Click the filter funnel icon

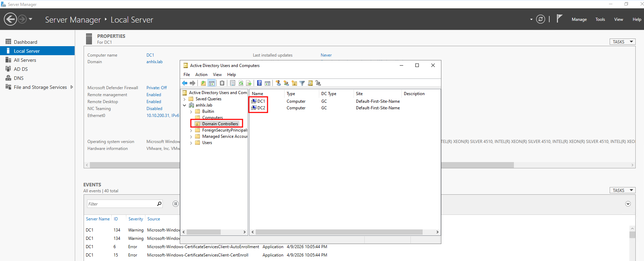point(302,83)
